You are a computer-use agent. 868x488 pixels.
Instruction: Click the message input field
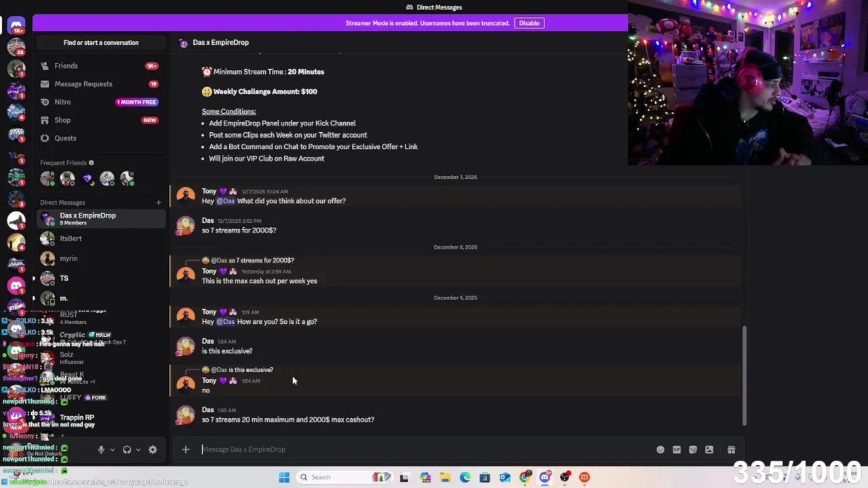(424, 449)
